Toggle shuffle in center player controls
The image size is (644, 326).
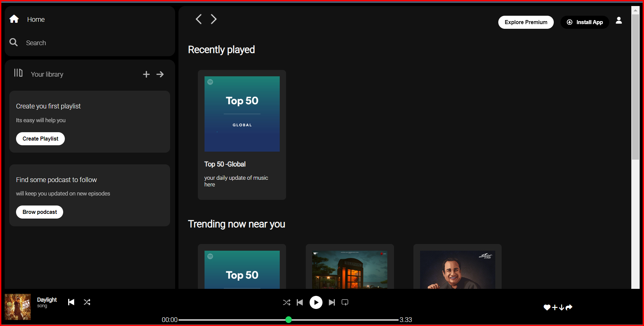(286, 303)
